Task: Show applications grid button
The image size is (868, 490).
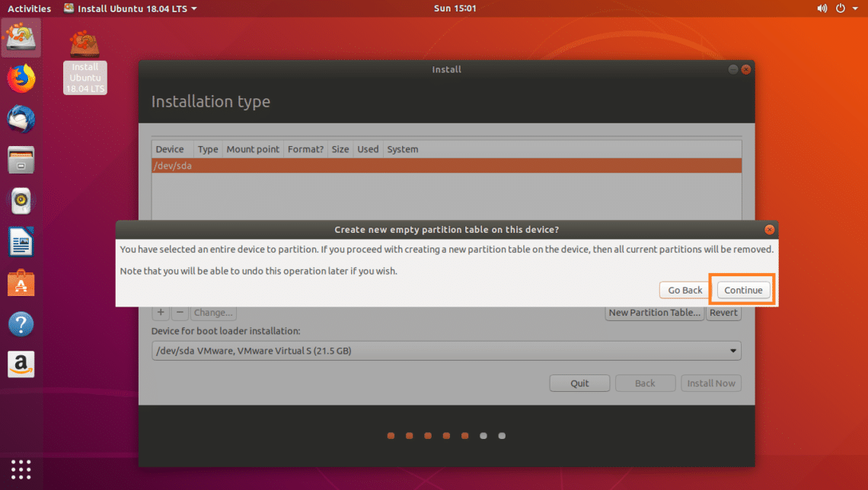Action: click(x=21, y=468)
